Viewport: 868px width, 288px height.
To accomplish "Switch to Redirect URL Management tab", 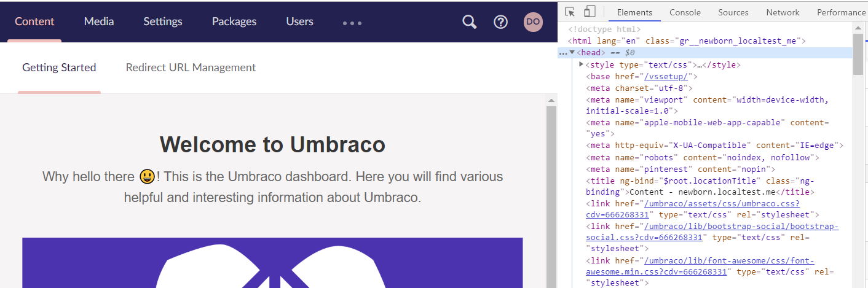I will 191,68.
